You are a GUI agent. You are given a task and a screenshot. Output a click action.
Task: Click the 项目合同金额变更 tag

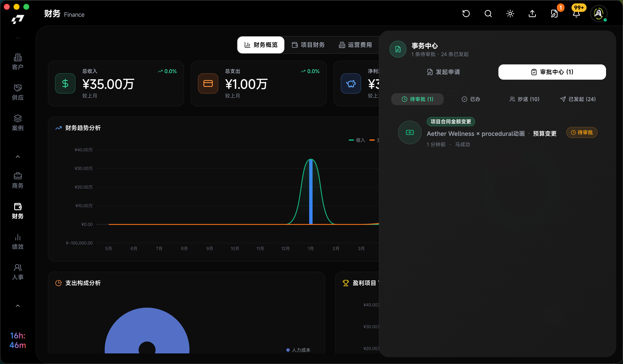[x=451, y=122]
